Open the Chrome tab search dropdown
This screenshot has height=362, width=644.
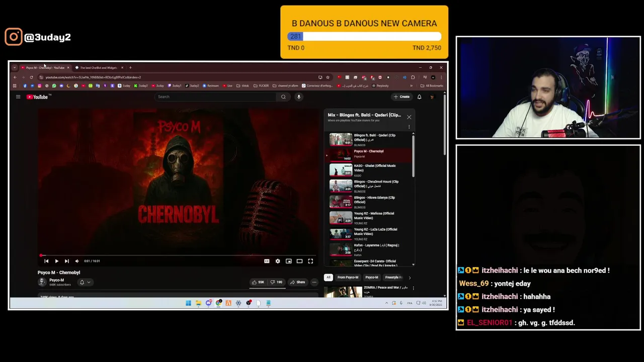click(x=15, y=67)
